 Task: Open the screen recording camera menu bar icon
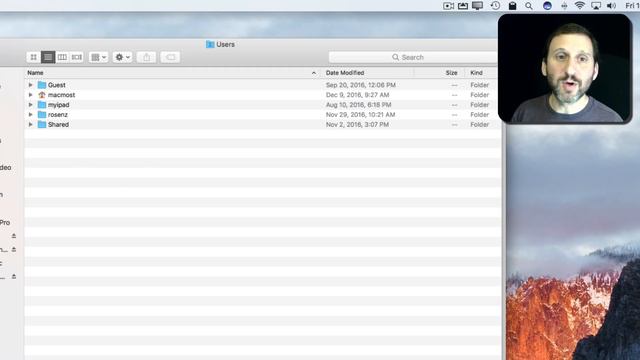click(449, 6)
